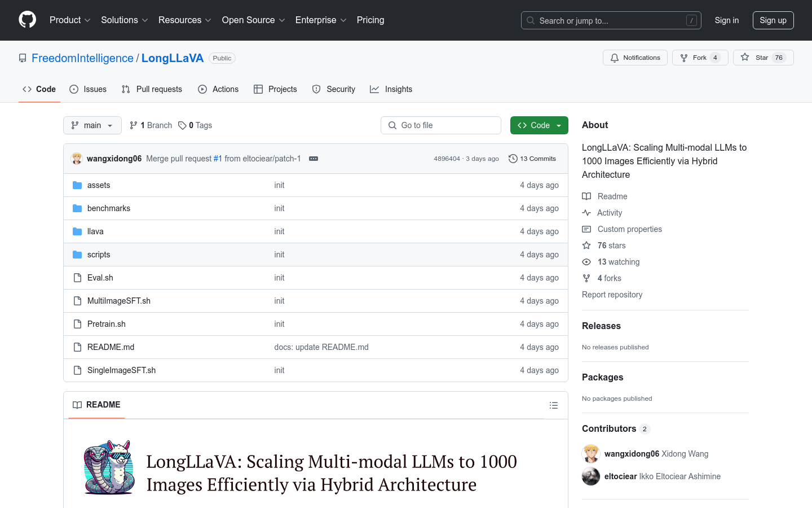This screenshot has height=508, width=812.
Task: Click the Report repository link
Action: click(612, 295)
